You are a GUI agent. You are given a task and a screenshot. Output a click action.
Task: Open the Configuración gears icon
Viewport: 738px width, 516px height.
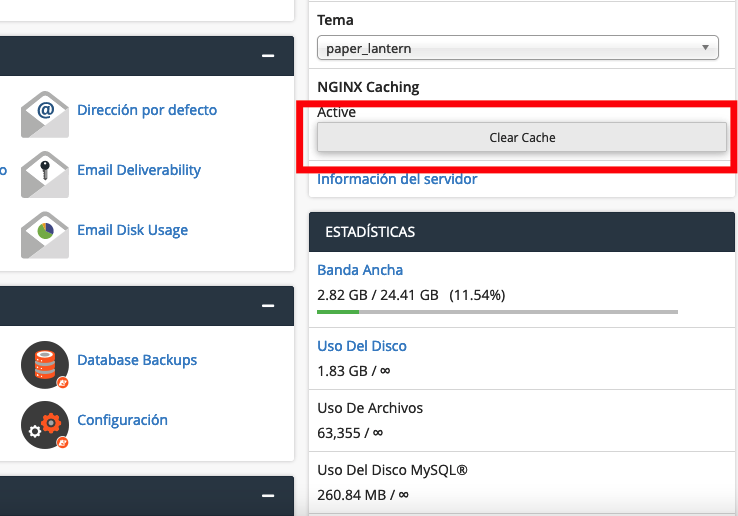coord(45,425)
